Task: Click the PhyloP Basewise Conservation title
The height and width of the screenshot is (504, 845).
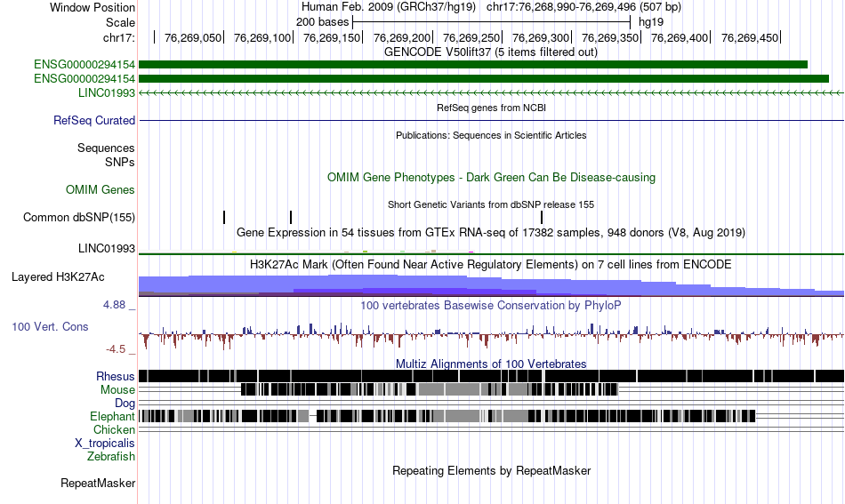Action: pyautogui.click(x=491, y=305)
